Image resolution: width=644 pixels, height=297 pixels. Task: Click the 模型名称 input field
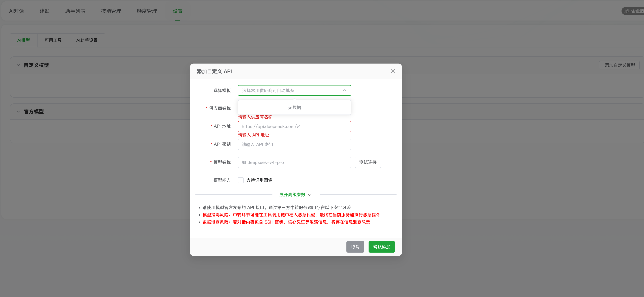294,162
